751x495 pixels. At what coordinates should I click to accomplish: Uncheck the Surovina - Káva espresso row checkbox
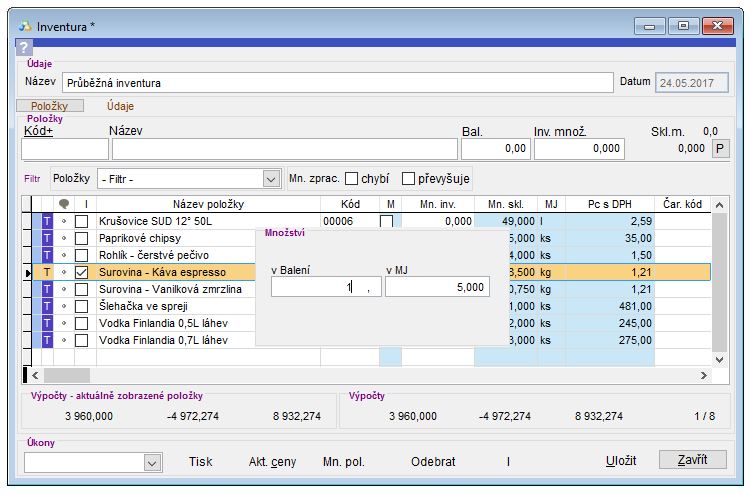tap(82, 272)
